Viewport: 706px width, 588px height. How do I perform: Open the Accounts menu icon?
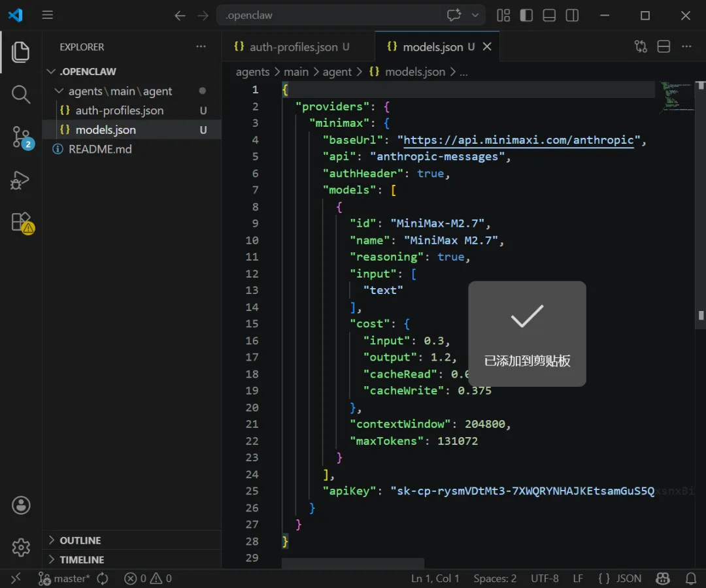[x=21, y=505]
